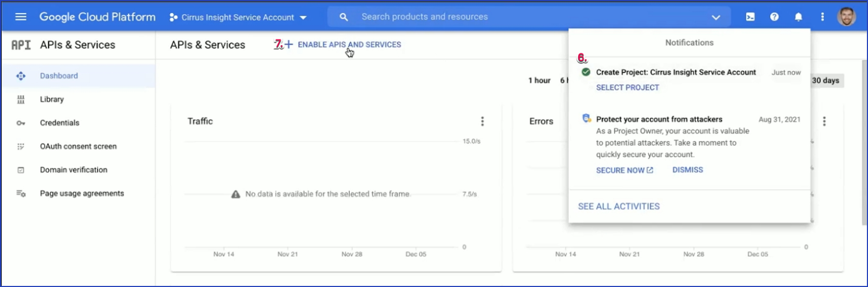Click the page vertical scrollbar
Viewport: 868px width, 287px height.
[864, 142]
